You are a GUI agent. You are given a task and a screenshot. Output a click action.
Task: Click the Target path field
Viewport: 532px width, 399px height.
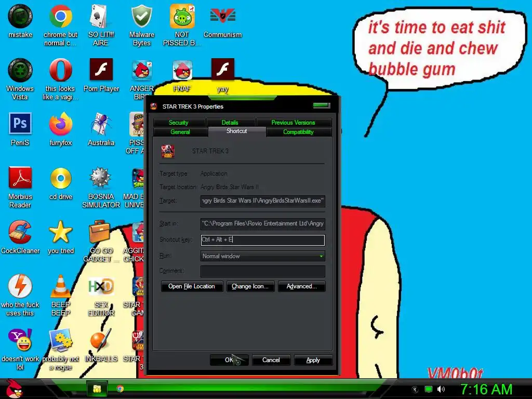tap(262, 201)
